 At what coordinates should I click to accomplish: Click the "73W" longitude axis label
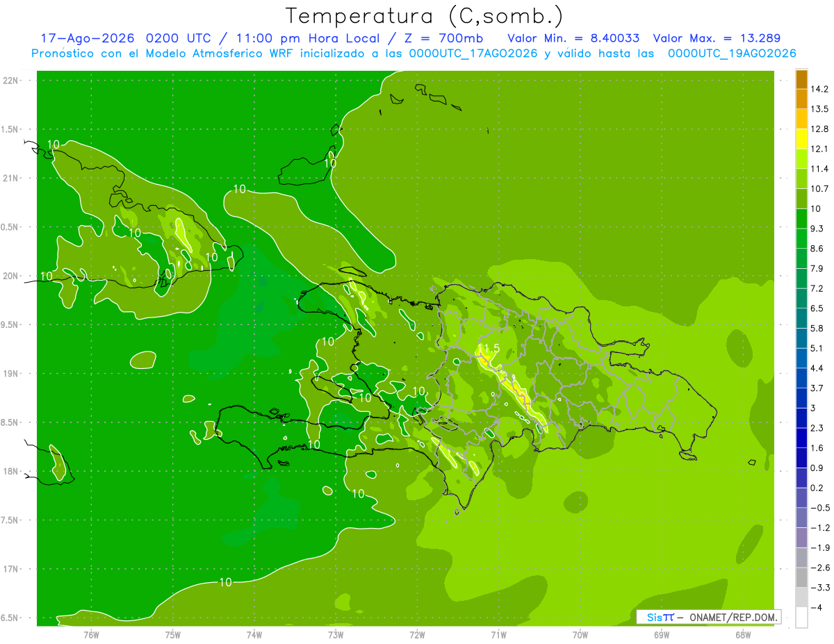click(x=336, y=634)
